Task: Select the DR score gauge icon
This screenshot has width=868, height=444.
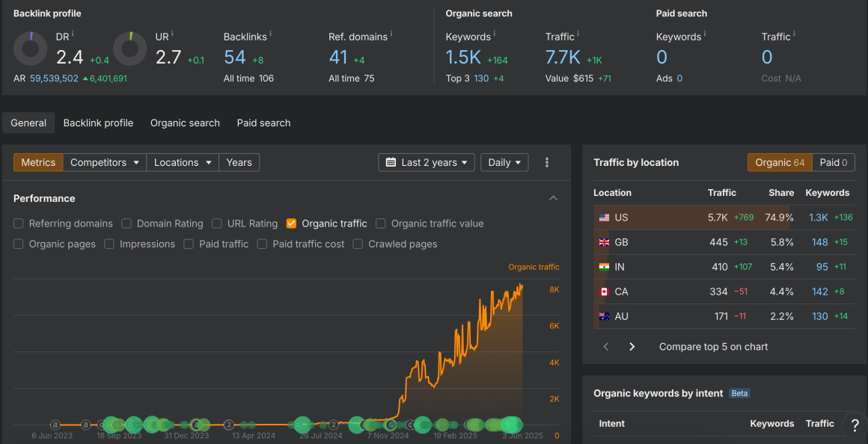Action: (x=30, y=48)
